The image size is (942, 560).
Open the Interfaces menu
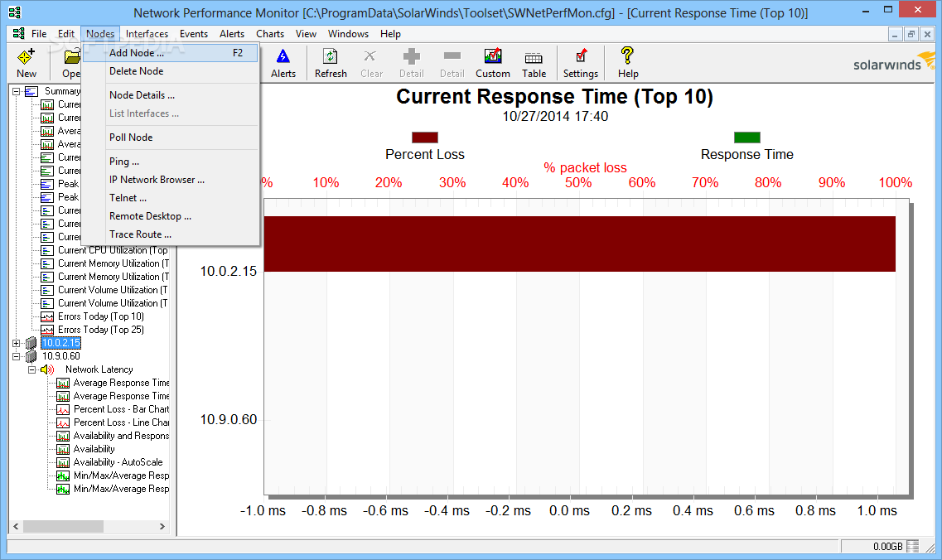click(x=147, y=34)
